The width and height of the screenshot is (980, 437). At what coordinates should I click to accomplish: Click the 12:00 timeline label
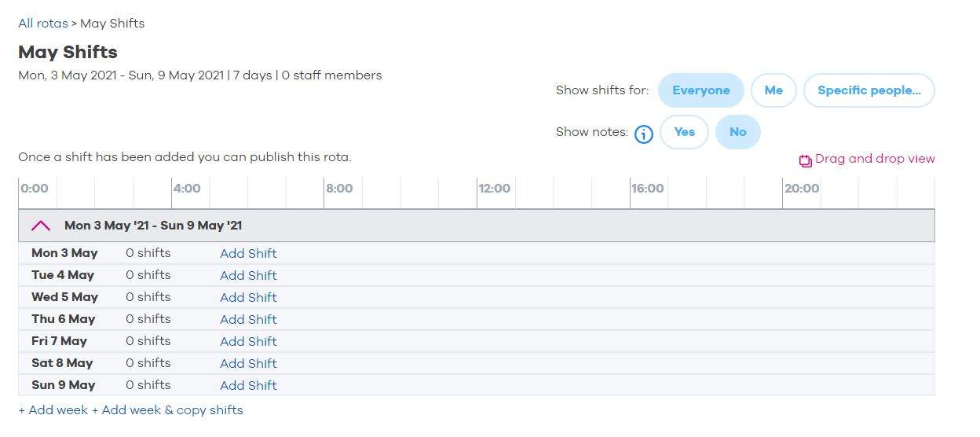(495, 189)
